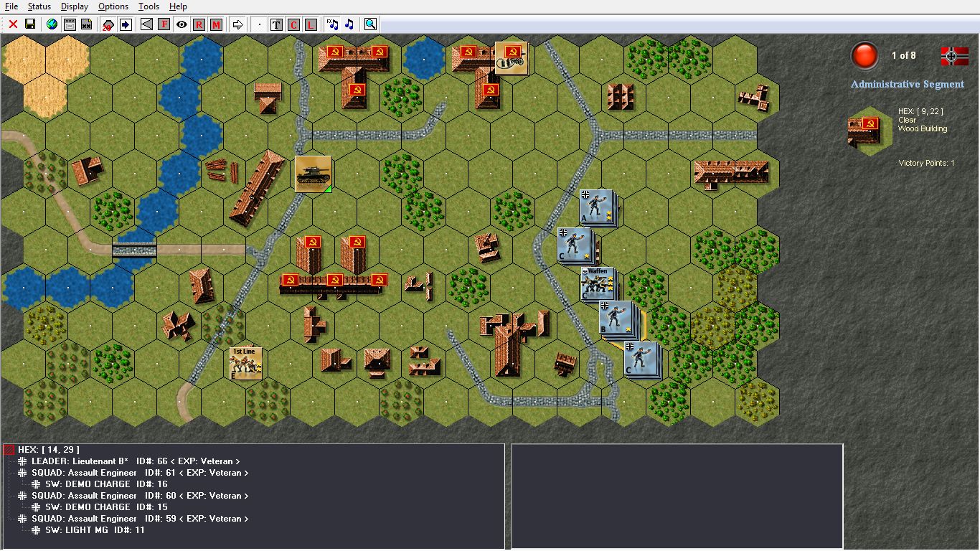980x551 pixels.
Task: Click the hex icon marked 20
Action: (108, 24)
